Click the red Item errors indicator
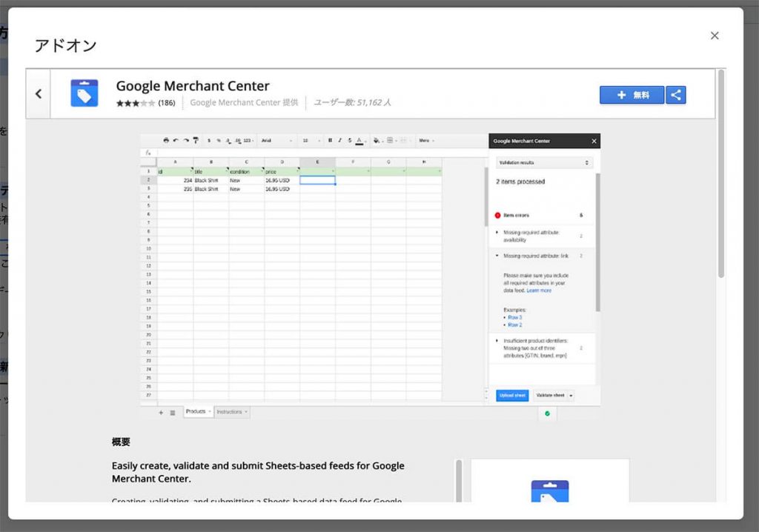Viewport: 759px width, 532px height. point(497,216)
